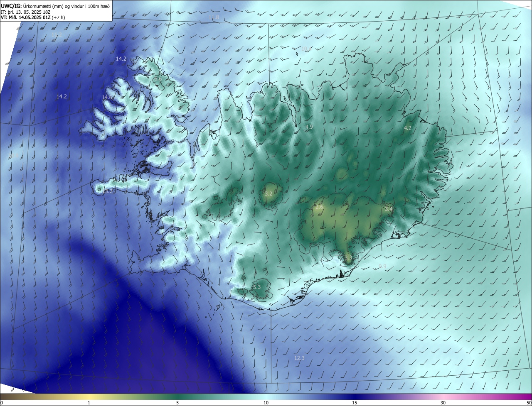Select the valid time line 'VT: Mið. 14.05.2025 01Z'
The width and height of the screenshot is (532, 406).
[x=26, y=17]
